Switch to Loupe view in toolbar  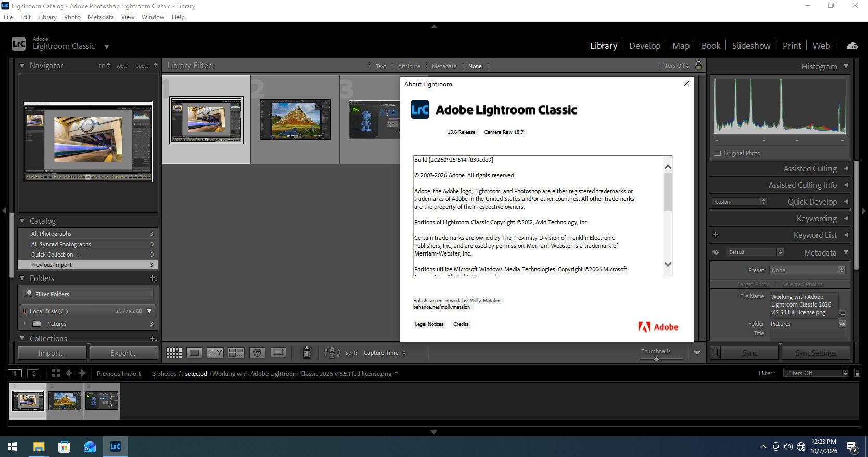click(195, 353)
